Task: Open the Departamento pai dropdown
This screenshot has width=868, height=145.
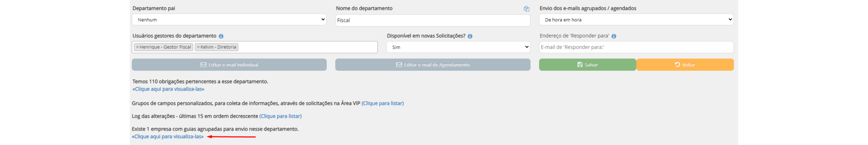Action: pos(229,20)
